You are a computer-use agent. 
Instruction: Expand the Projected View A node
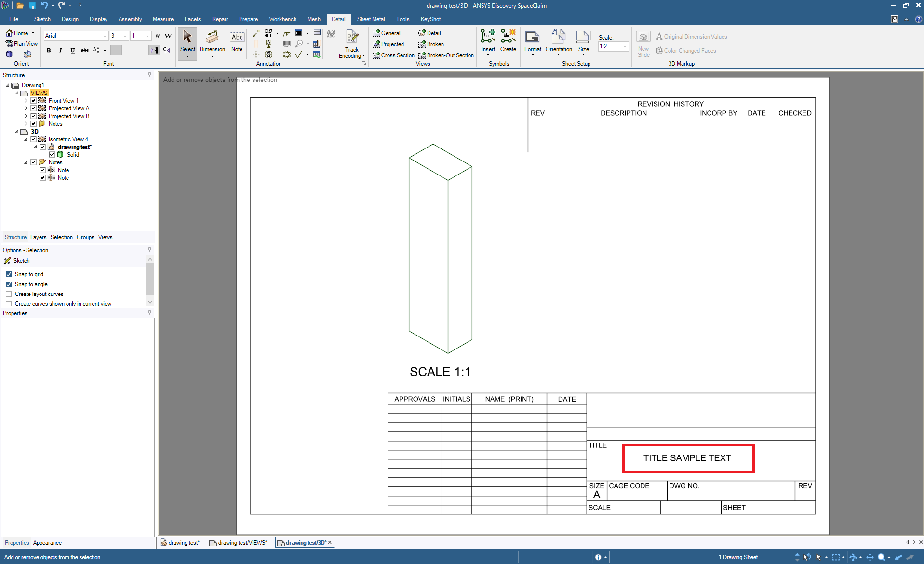(x=26, y=108)
